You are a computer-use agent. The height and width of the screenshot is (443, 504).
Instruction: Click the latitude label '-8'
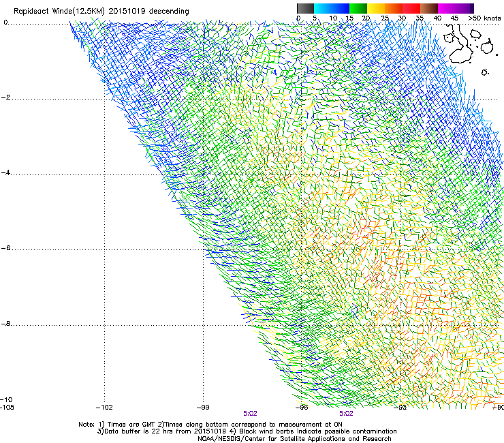click(5, 323)
